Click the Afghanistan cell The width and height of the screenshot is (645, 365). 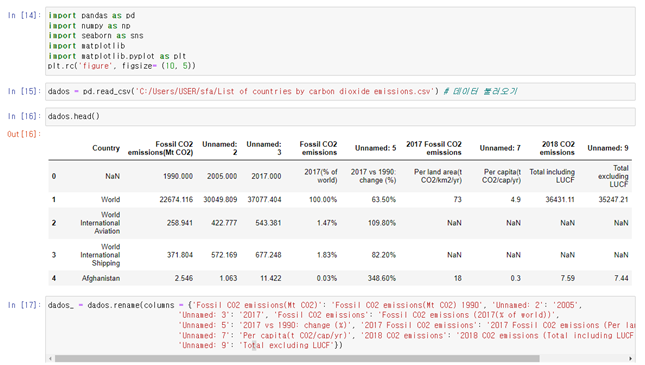[101, 279]
